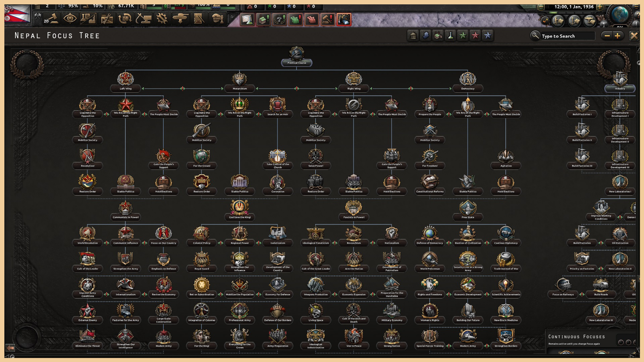Toggle the red star focus filter

coord(475,36)
